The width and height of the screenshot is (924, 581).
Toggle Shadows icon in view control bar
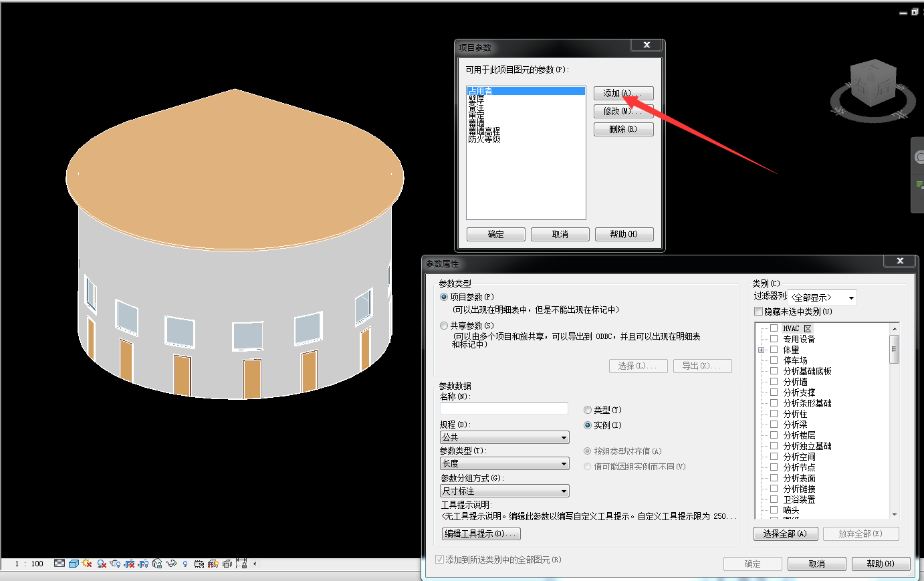(x=102, y=564)
